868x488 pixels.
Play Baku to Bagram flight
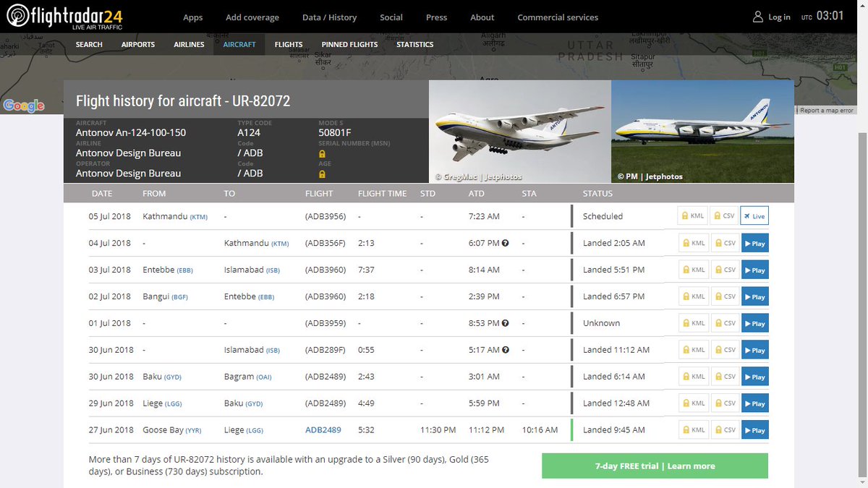(754, 377)
